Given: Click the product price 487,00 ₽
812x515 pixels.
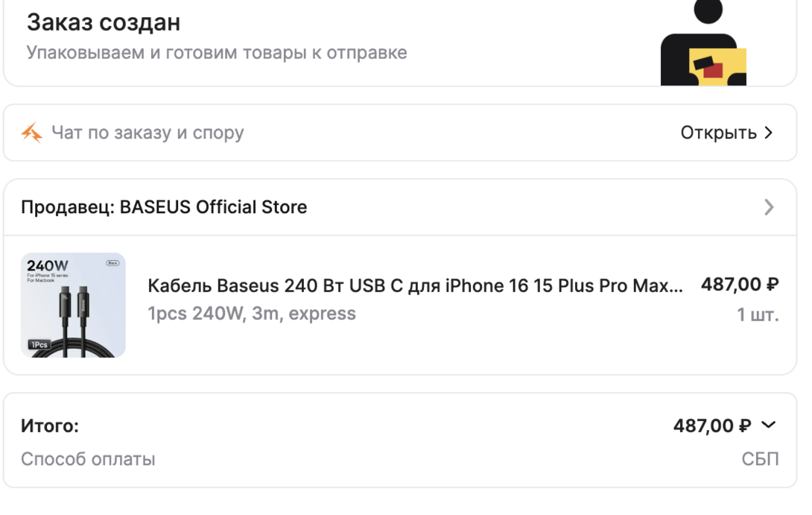Looking at the screenshot, I should (739, 285).
